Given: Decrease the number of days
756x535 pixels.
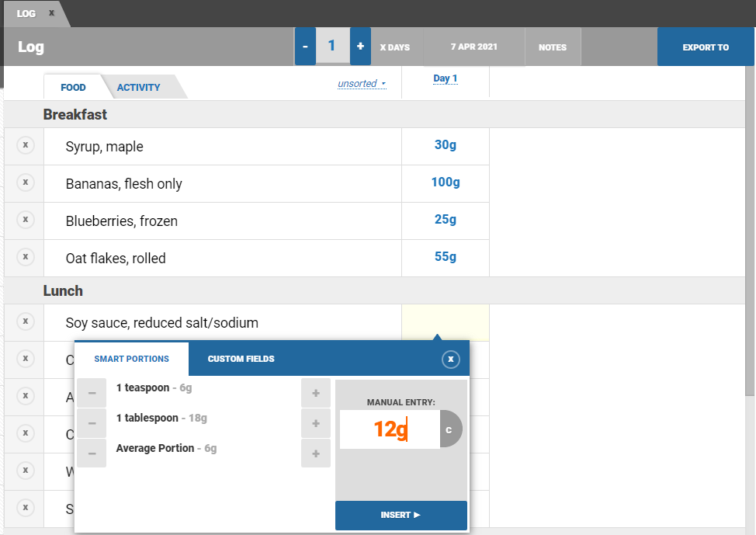Looking at the screenshot, I should click(305, 47).
